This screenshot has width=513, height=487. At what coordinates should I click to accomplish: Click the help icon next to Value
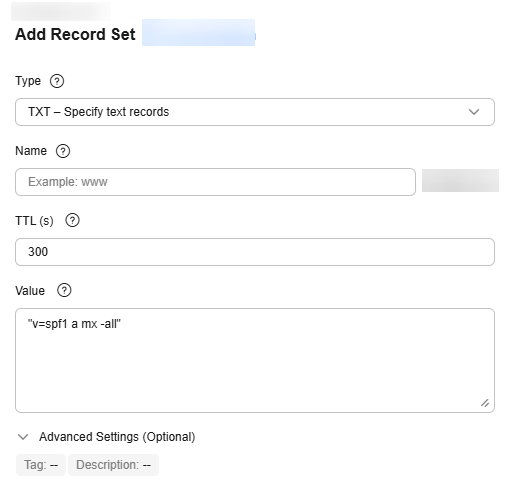click(64, 290)
